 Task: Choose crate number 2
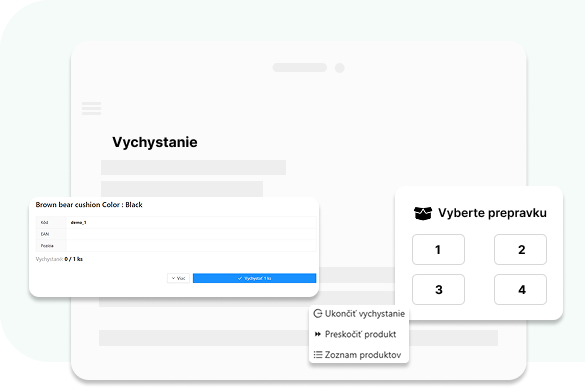(x=521, y=250)
